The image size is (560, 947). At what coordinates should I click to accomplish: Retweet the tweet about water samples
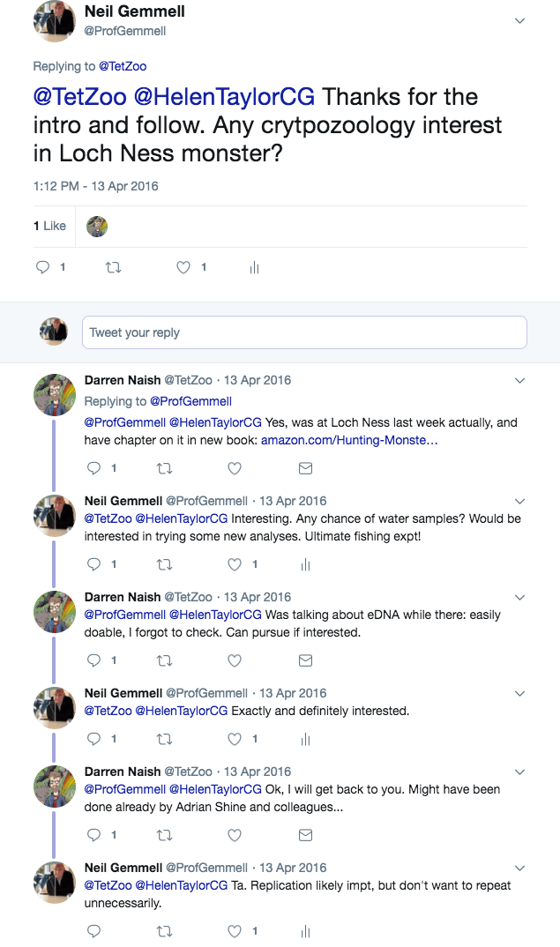pos(164,563)
